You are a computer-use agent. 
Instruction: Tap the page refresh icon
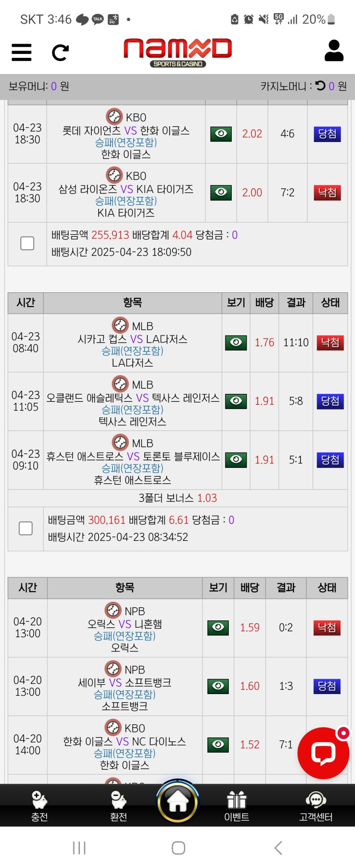pyautogui.click(x=60, y=53)
